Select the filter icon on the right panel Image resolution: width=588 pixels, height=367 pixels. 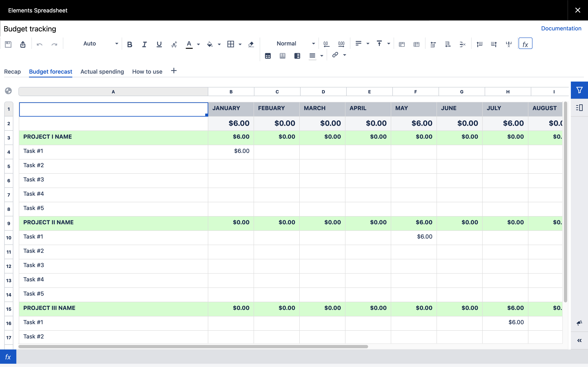[x=579, y=90]
